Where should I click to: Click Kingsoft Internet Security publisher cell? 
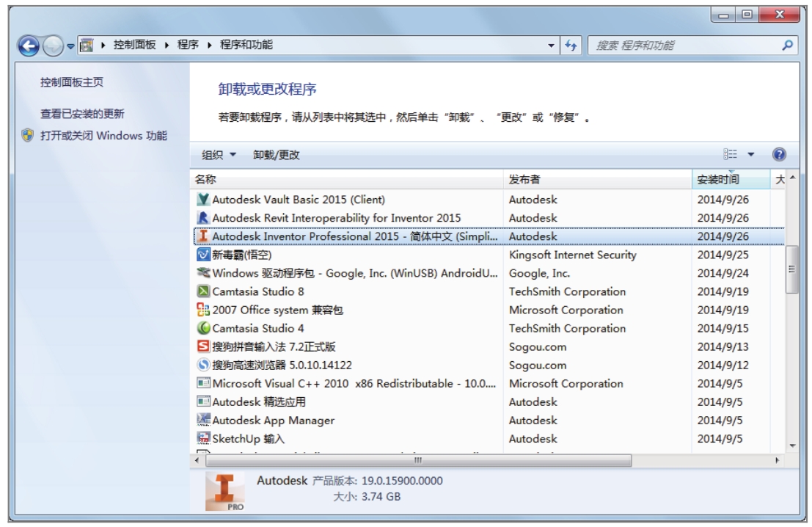click(573, 255)
